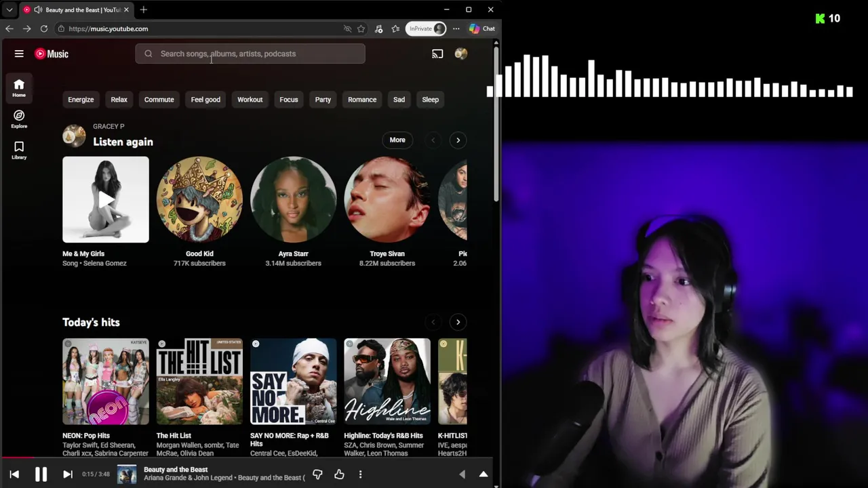This screenshot has width=868, height=488.
Task: Open Highline R&B playlist cover
Action: click(x=387, y=382)
